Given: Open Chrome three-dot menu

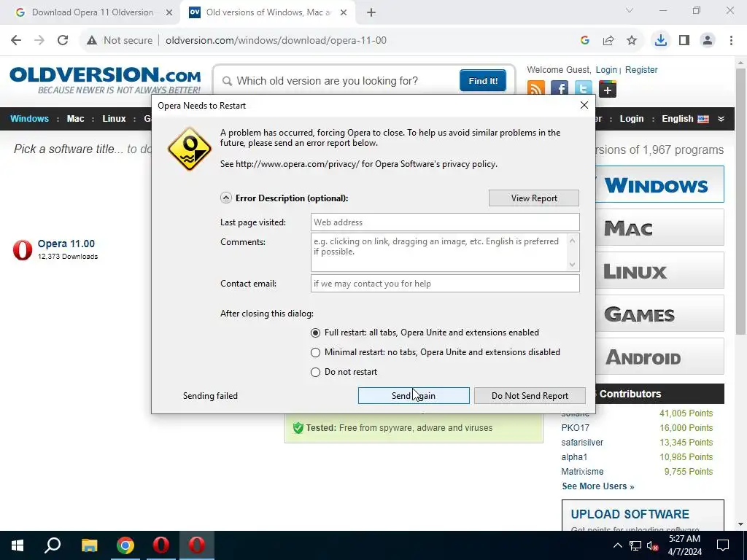Looking at the screenshot, I should pyautogui.click(x=731, y=41).
